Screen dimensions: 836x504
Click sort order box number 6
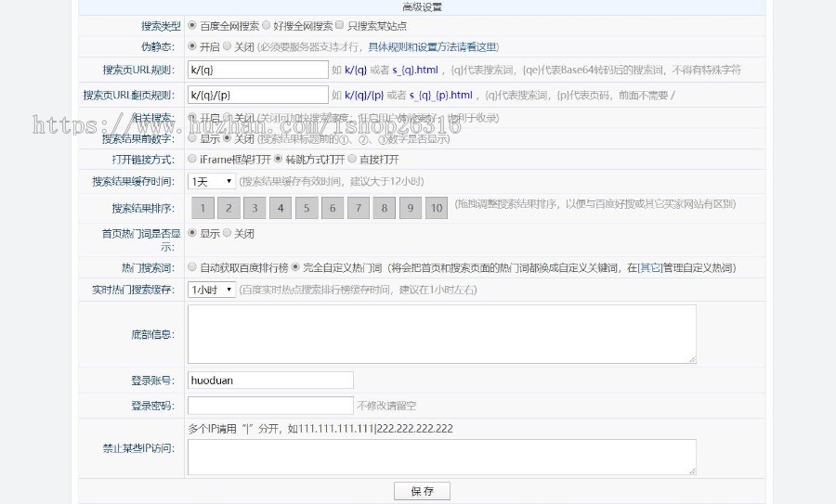[x=333, y=208]
